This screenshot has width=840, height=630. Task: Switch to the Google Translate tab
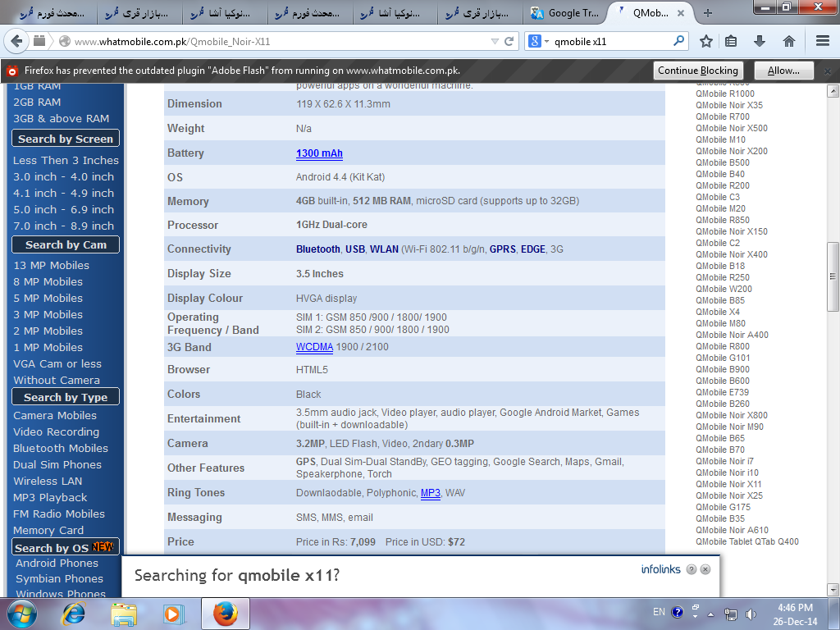coord(564,13)
